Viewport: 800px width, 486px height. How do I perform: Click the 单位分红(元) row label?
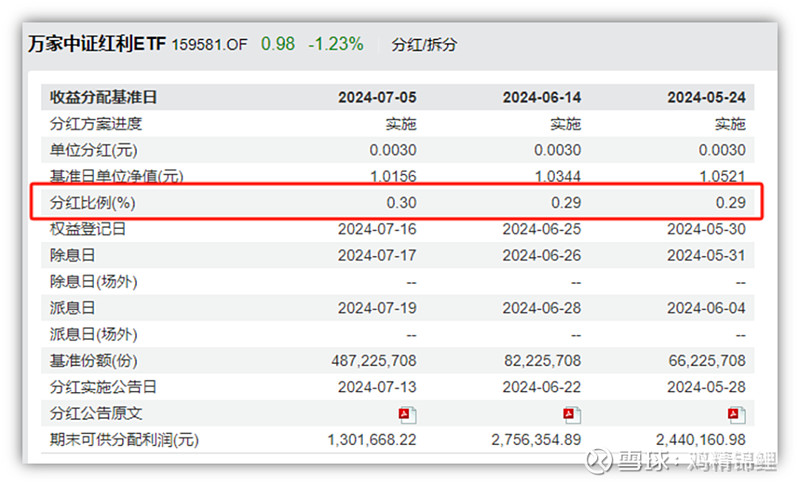(x=93, y=150)
